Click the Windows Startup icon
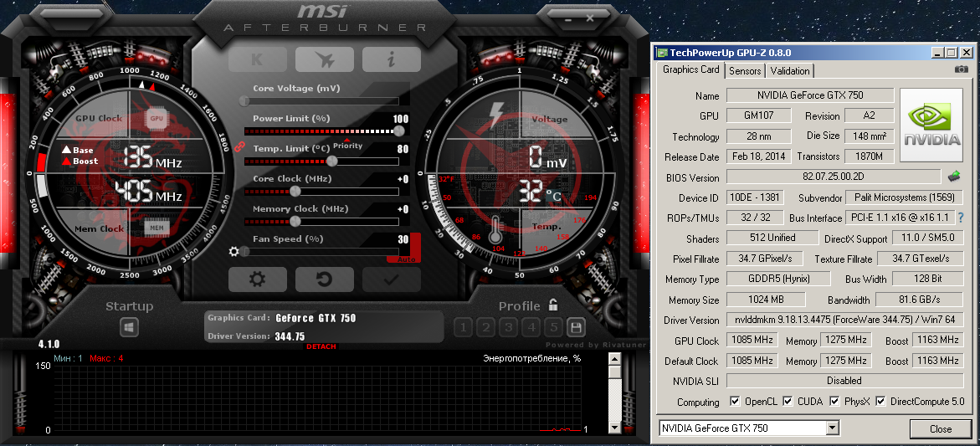 pyautogui.click(x=130, y=327)
